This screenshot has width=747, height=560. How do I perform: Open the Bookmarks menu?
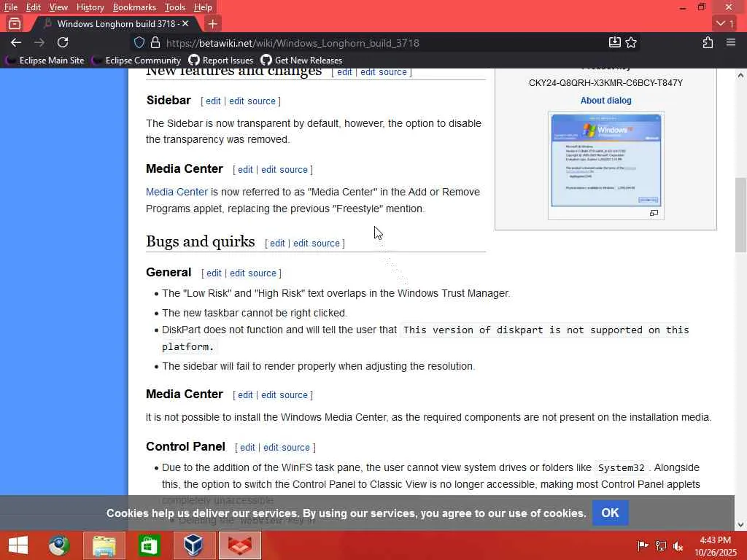coord(134,7)
